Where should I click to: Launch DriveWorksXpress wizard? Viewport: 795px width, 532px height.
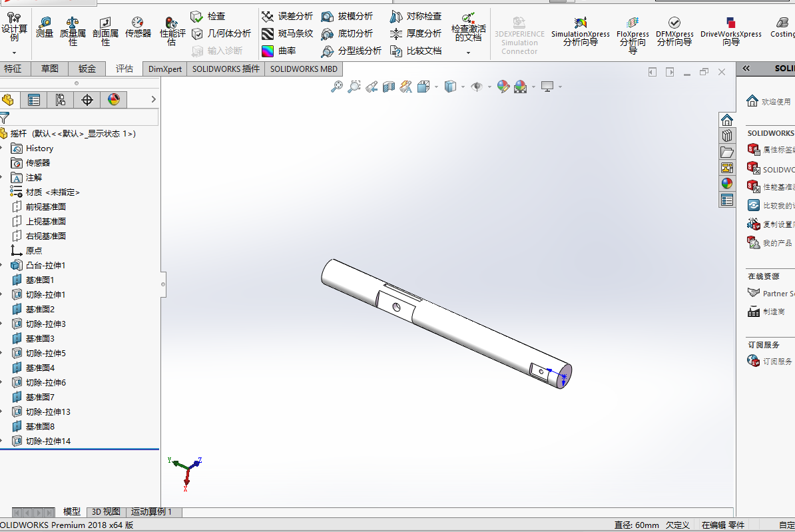pyautogui.click(x=730, y=31)
